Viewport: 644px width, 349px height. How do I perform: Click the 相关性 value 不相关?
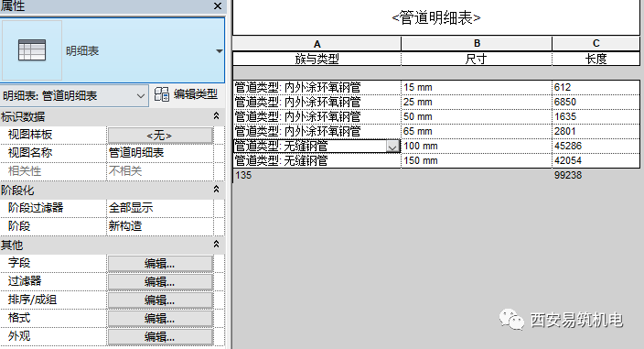160,171
